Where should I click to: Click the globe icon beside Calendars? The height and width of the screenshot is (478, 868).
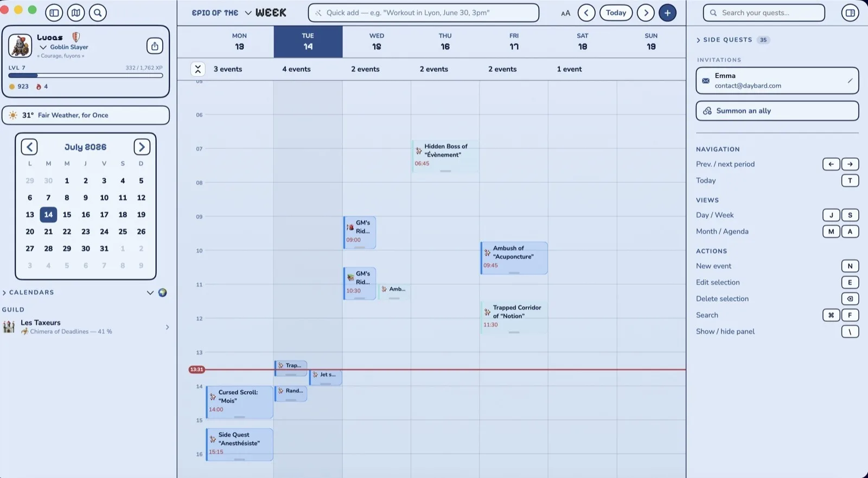coord(162,293)
